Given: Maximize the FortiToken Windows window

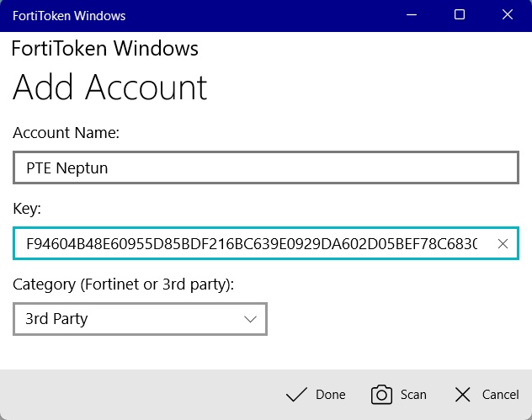Looking at the screenshot, I should [x=460, y=15].
